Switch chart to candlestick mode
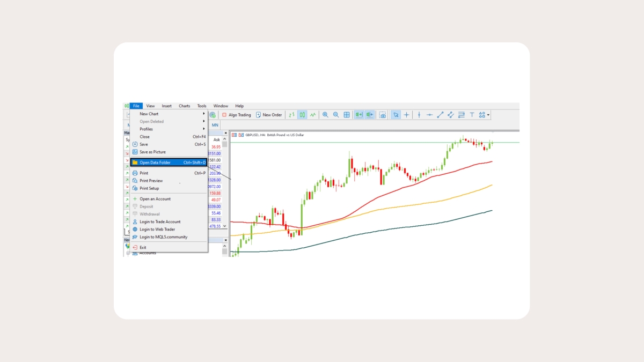644x362 pixels. tap(302, 115)
